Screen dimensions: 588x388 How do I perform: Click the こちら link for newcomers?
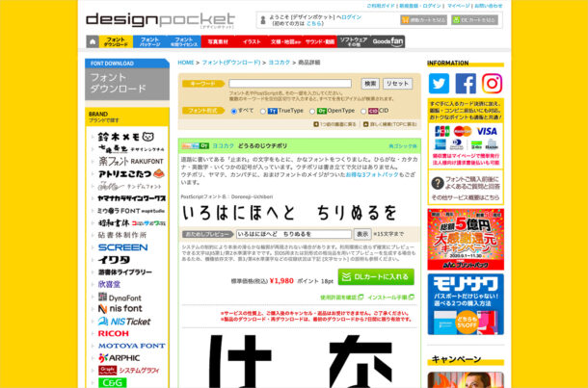pyautogui.click(x=314, y=23)
